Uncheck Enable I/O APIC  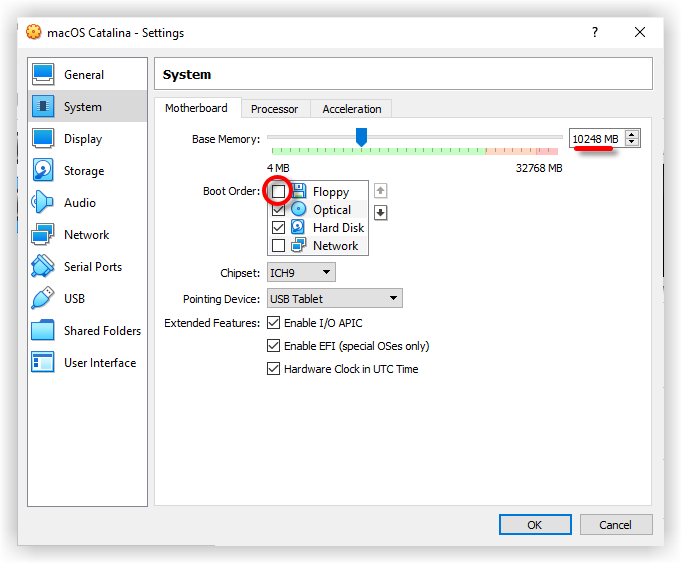tap(274, 323)
